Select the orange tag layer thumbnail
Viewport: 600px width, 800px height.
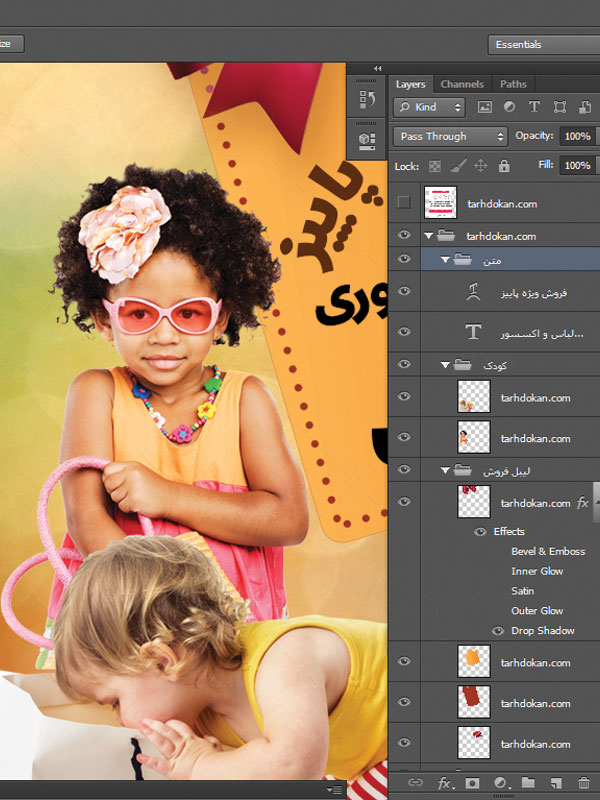point(473,661)
